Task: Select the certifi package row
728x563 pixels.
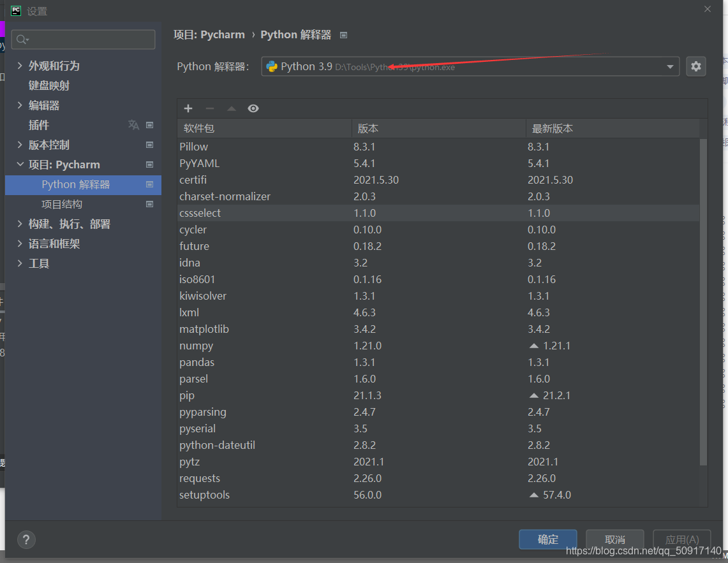Action: tap(438, 180)
